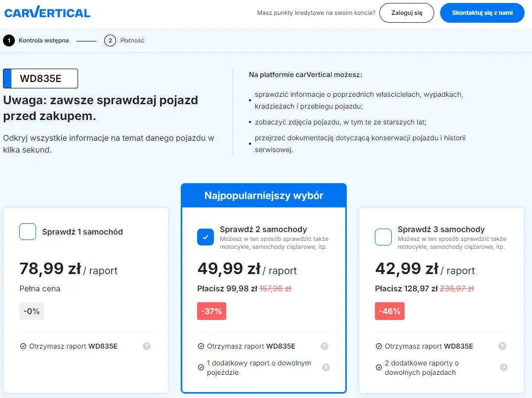This screenshot has width=532, height=398.
Task: Click the WD835E license plate field
Action: pos(41,78)
